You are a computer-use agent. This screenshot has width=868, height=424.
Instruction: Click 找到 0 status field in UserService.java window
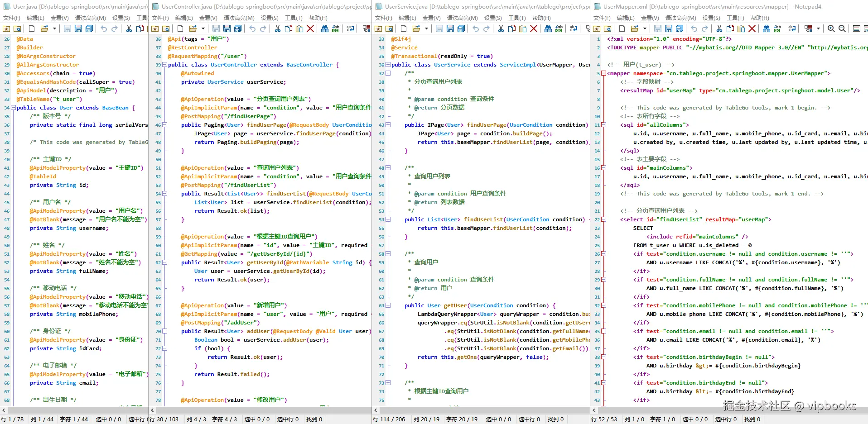coord(555,419)
